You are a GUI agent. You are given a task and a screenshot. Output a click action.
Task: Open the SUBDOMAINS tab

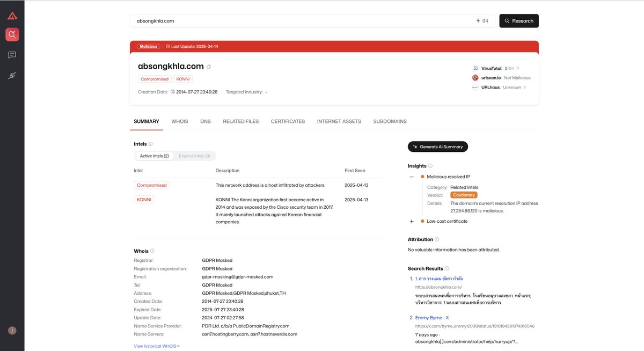pyautogui.click(x=390, y=121)
